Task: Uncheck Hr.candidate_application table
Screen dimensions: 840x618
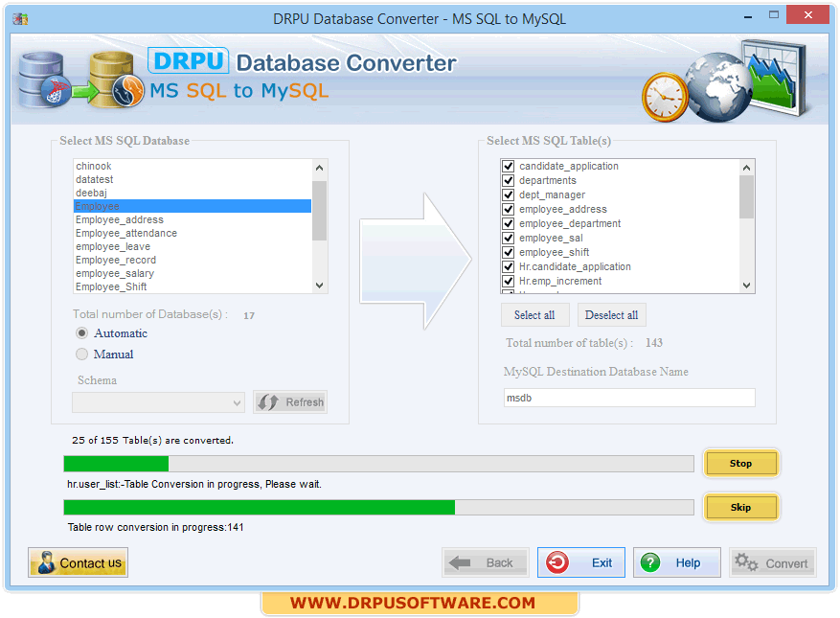Action: 509,266
